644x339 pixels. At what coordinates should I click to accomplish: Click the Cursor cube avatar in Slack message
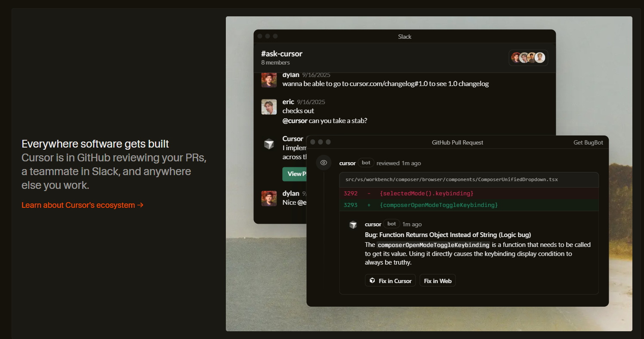tap(269, 144)
